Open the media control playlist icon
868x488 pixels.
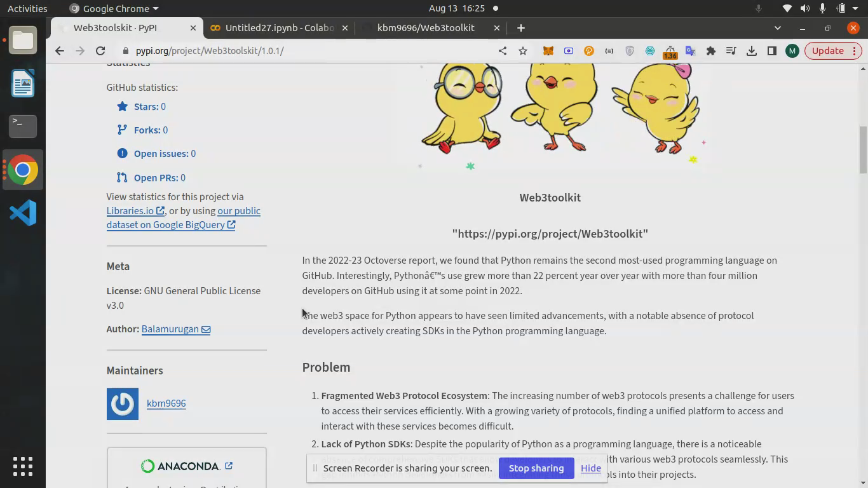731,51
